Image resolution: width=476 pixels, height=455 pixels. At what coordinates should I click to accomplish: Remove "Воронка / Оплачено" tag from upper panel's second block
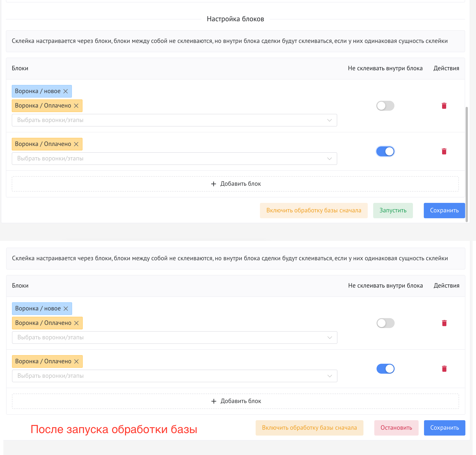[76, 144]
